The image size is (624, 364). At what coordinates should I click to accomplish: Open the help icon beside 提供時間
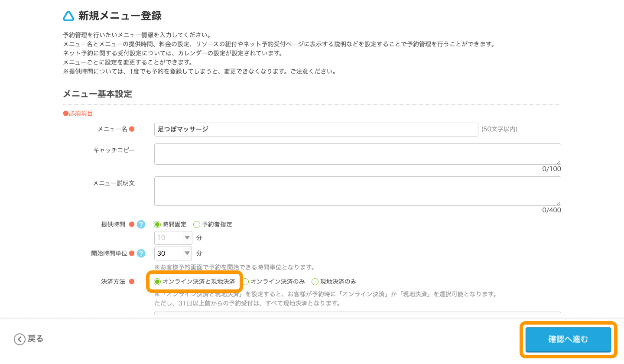click(x=141, y=224)
